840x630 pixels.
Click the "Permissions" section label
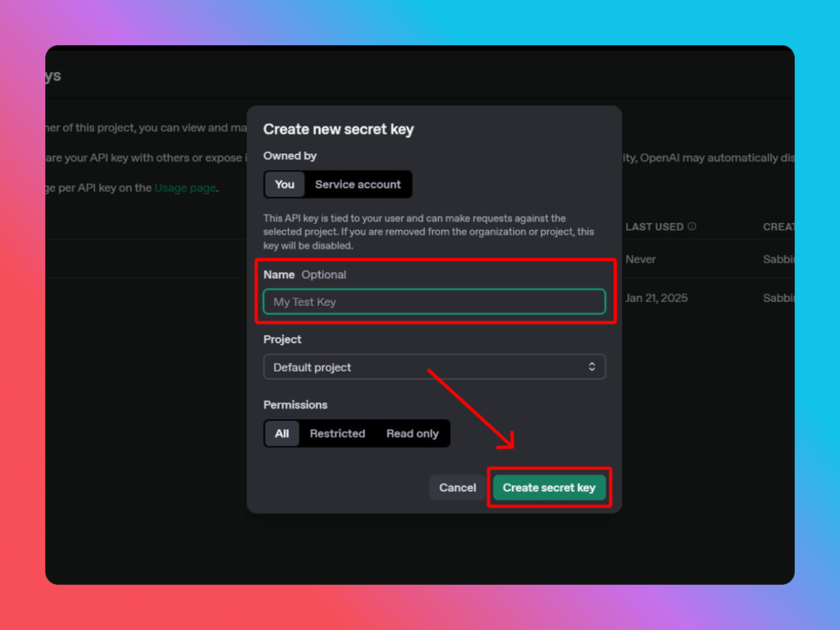tap(295, 405)
